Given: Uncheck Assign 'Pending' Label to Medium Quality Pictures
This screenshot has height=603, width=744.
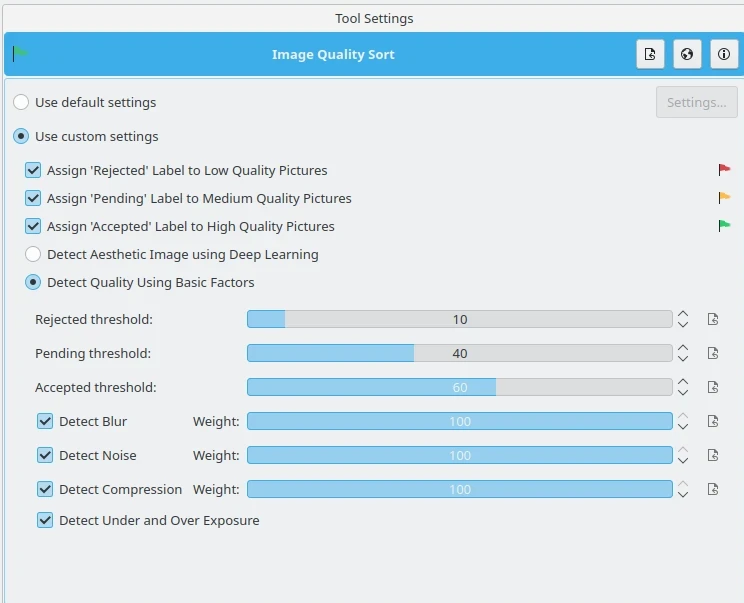Looking at the screenshot, I should 33,199.
